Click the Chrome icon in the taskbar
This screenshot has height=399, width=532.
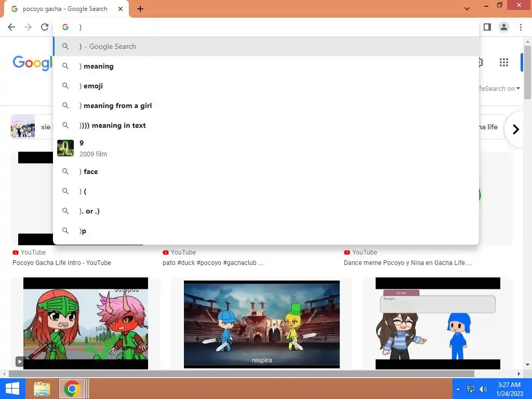click(72, 389)
